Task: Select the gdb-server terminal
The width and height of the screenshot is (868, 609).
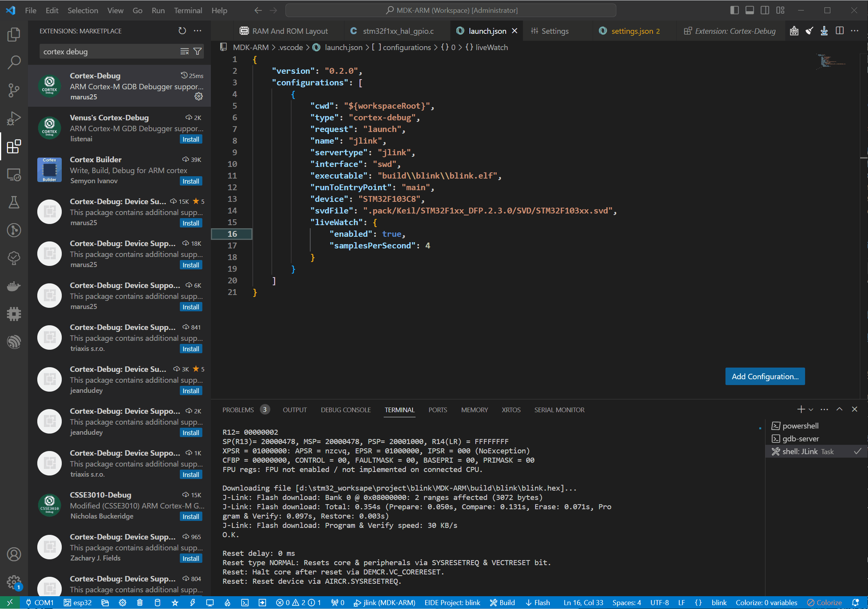Action: (x=816, y=439)
